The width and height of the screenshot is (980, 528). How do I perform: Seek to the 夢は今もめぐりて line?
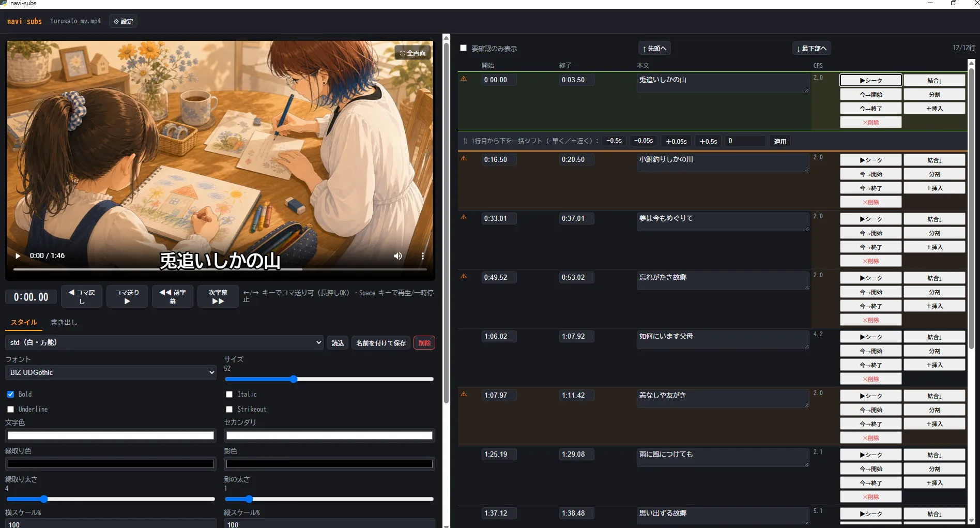point(871,219)
